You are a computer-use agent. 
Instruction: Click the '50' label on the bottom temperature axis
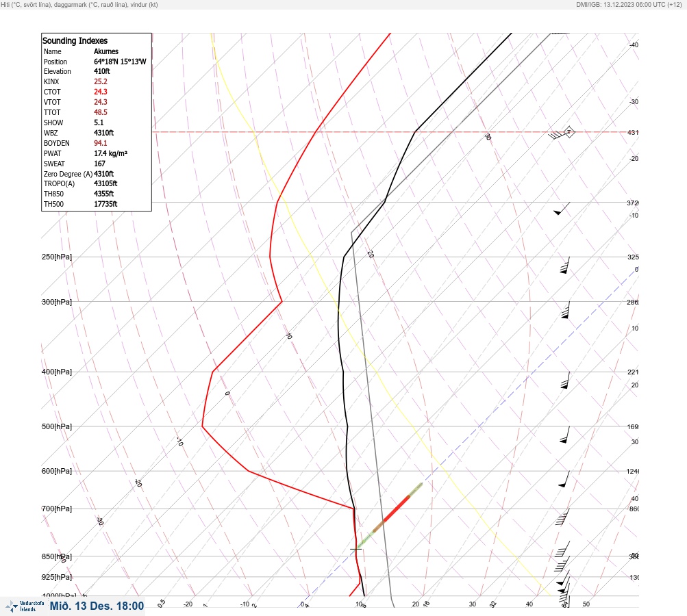pos(586,604)
